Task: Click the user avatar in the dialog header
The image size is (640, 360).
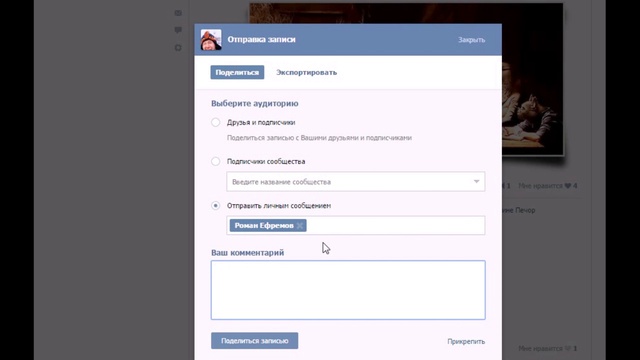Action: [x=211, y=40]
